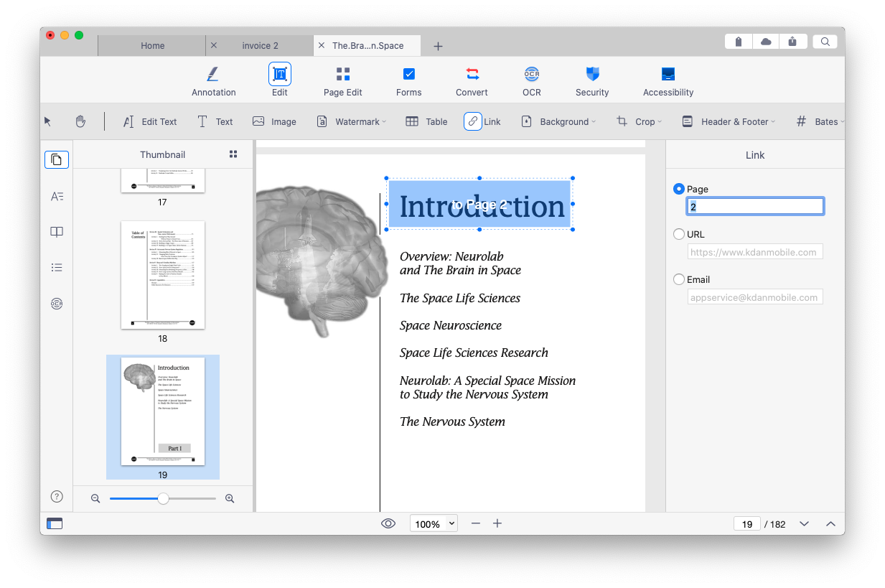Image resolution: width=885 pixels, height=588 pixels.
Task: Open the outline panel in sidebar
Action: (x=57, y=196)
